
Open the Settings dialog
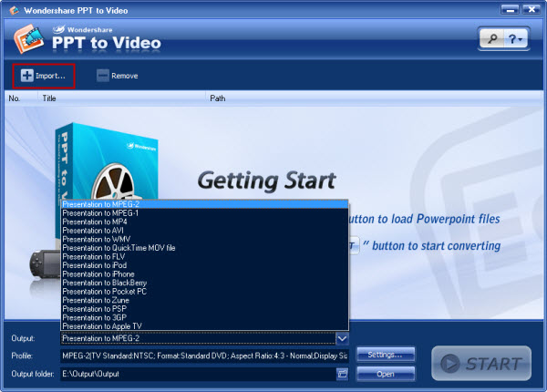[x=386, y=355]
